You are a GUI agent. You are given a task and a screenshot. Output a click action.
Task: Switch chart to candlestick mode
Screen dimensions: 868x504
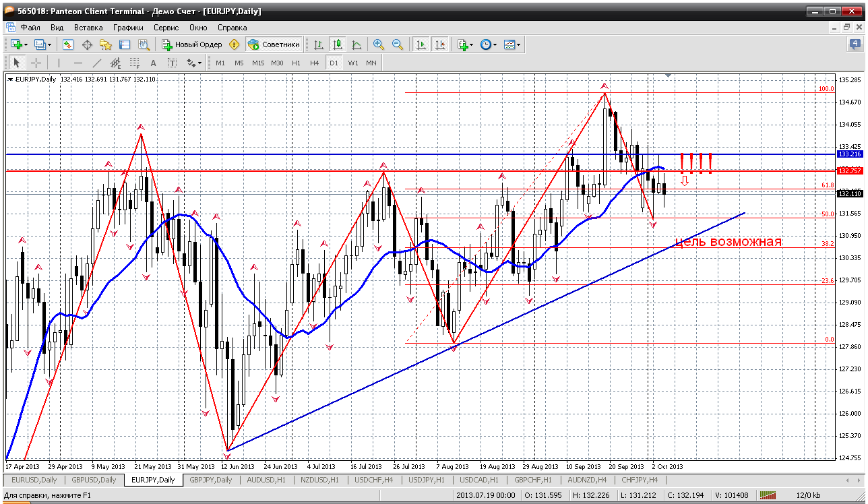coord(338,44)
